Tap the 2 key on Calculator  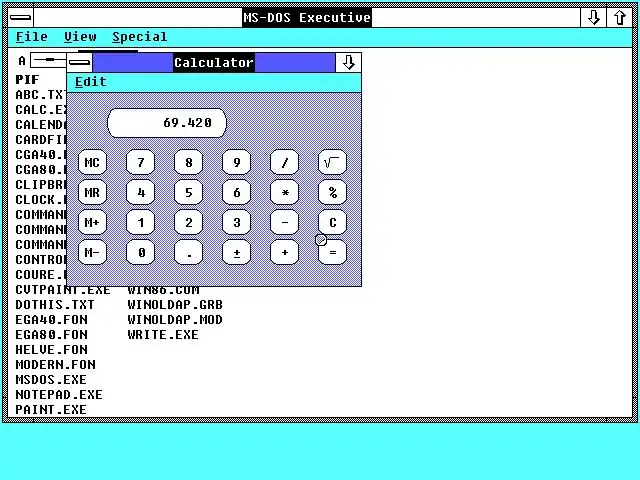click(x=189, y=222)
